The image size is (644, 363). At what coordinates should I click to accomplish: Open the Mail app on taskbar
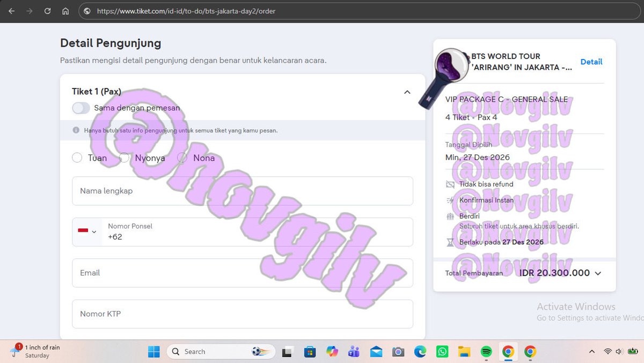(376, 352)
